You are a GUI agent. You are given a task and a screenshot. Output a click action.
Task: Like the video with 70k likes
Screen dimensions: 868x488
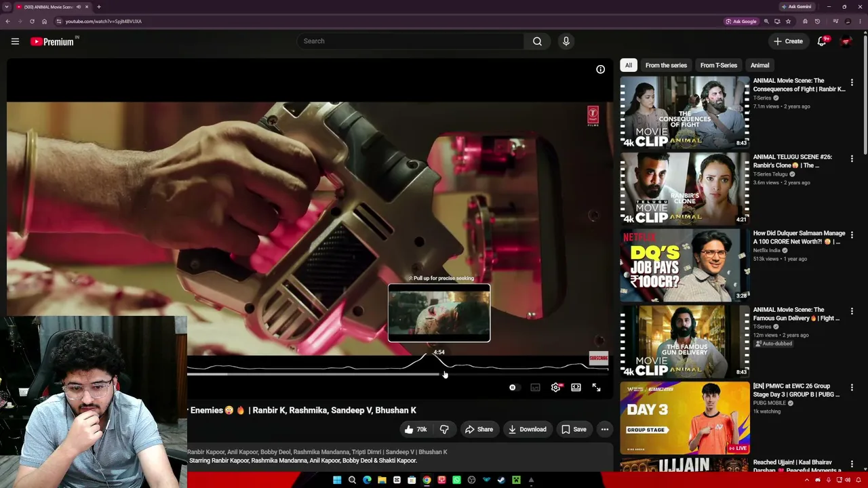416,429
